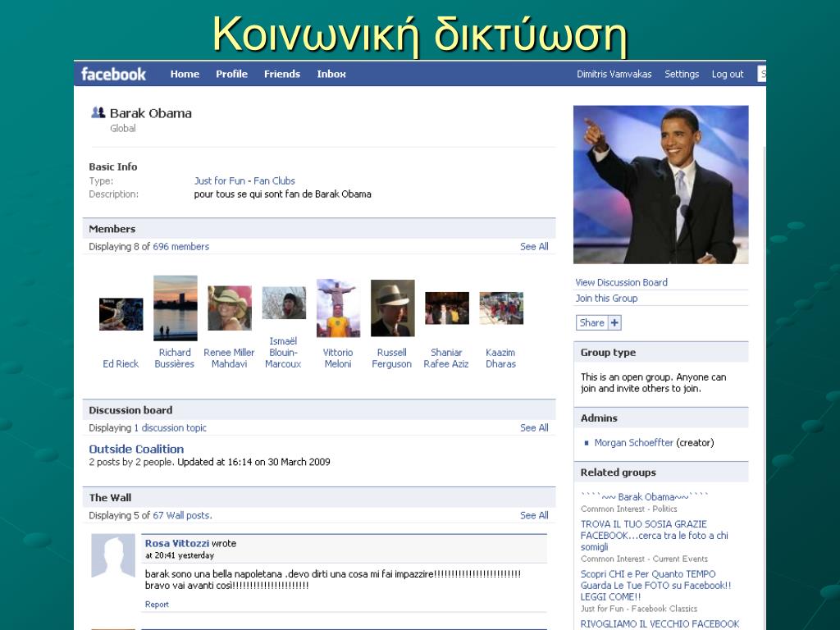
Task: Click the Richard Bussières name link
Action: click(x=175, y=358)
